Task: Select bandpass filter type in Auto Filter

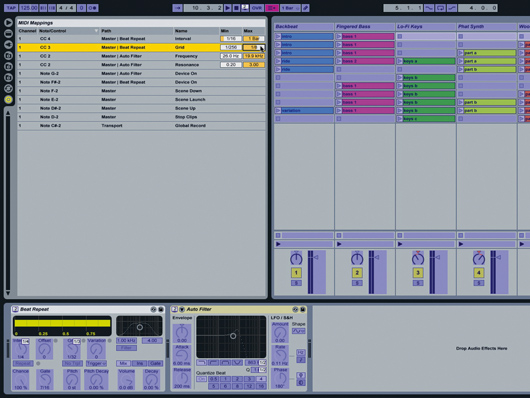Action: [225, 362]
